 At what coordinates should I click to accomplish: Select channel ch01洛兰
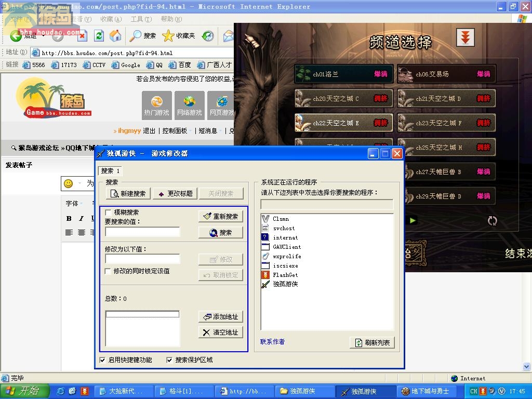[344, 74]
